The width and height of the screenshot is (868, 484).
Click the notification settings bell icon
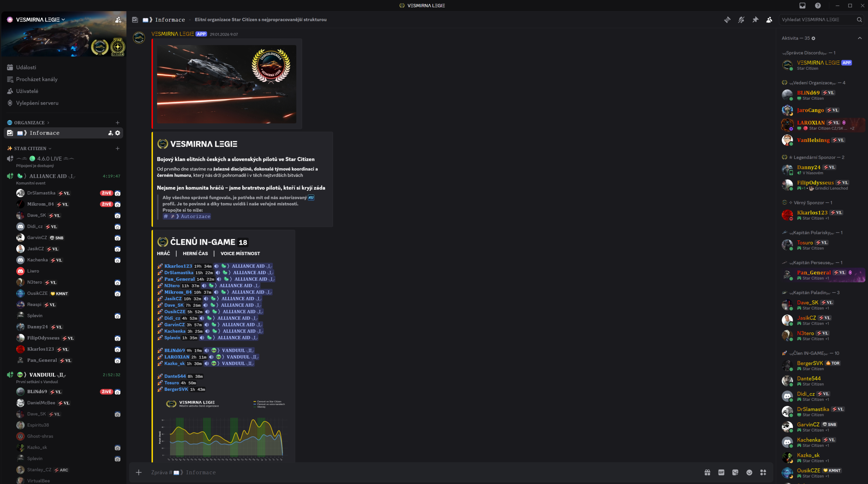[741, 20]
